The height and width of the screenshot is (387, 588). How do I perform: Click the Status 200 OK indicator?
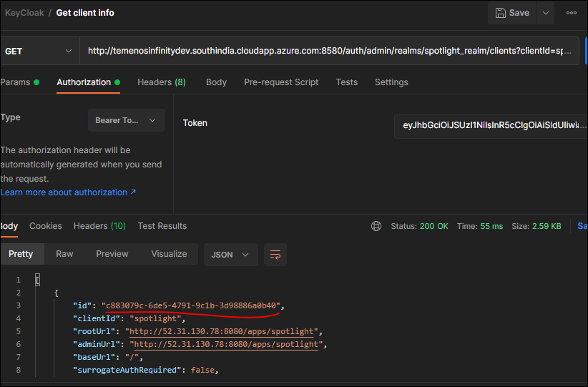point(419,226)
